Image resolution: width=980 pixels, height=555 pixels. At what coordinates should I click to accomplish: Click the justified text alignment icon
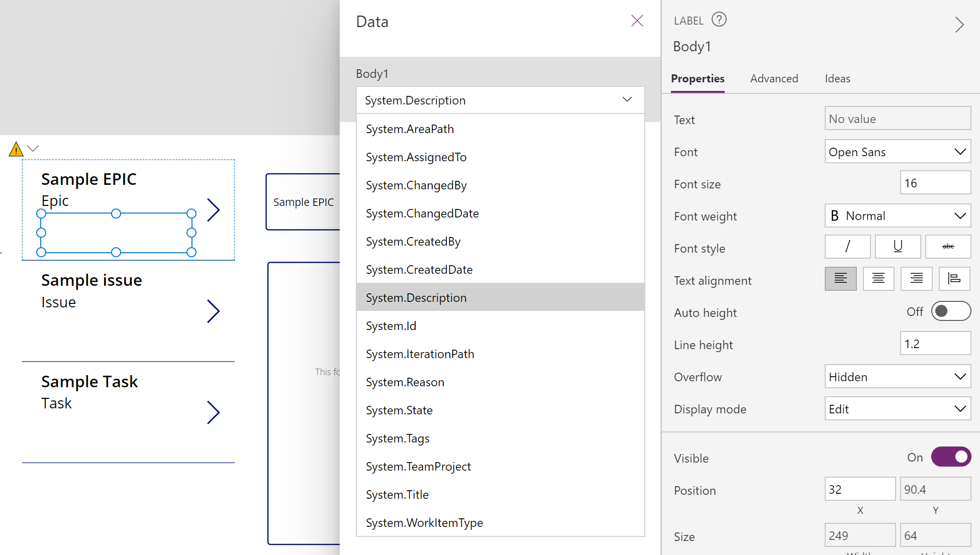[x=954, y=280]
